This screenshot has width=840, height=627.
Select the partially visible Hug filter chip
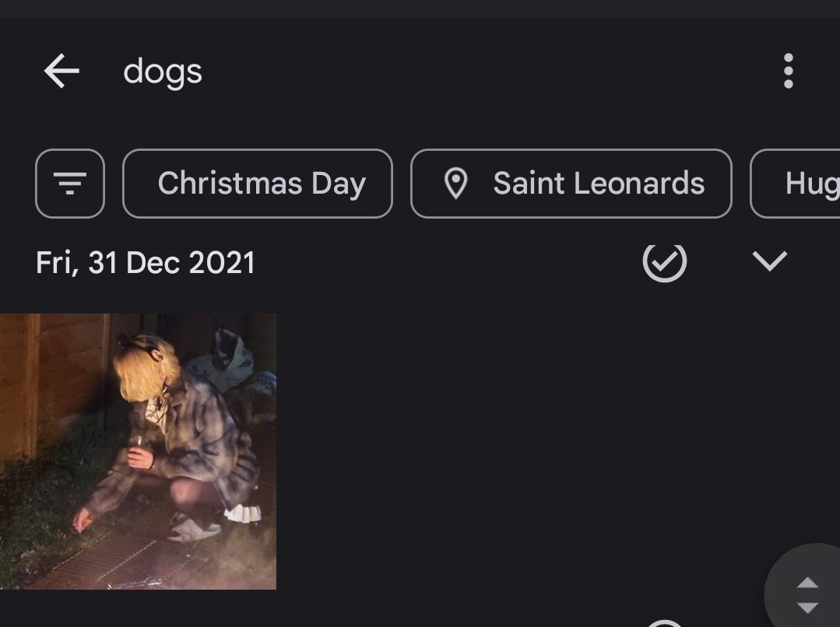pos(802,184)
